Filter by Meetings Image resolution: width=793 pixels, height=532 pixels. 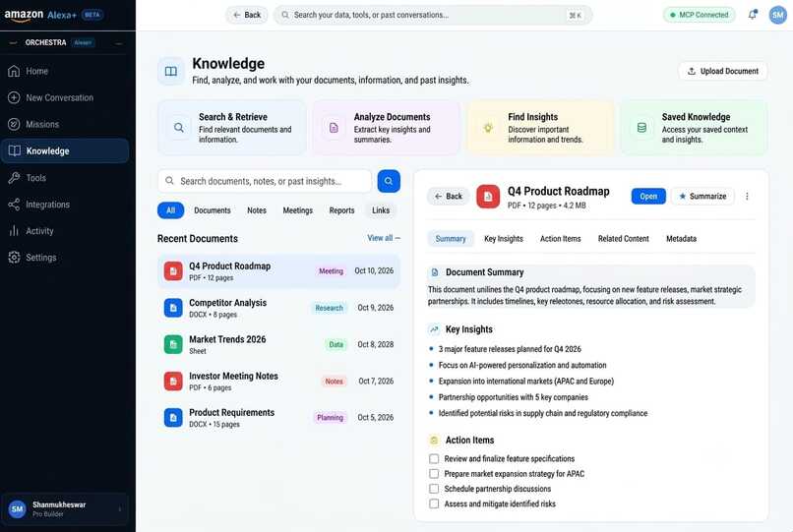point(298,210)
